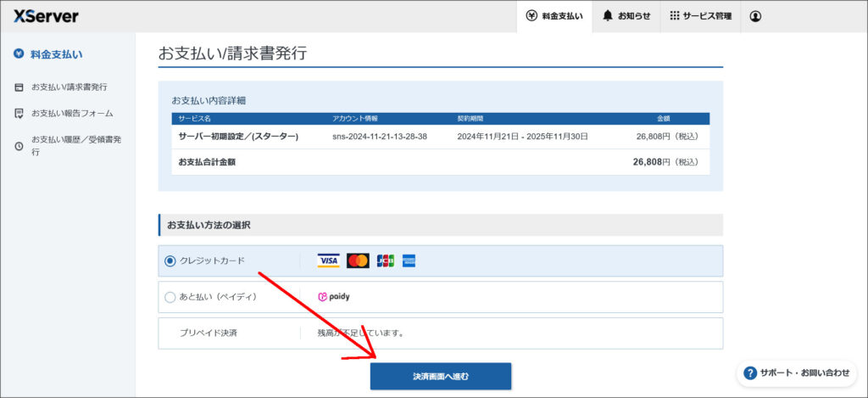Select the クレジットカード radio button
The width and height of the screenshot is (868, 398).
[170, 261]
